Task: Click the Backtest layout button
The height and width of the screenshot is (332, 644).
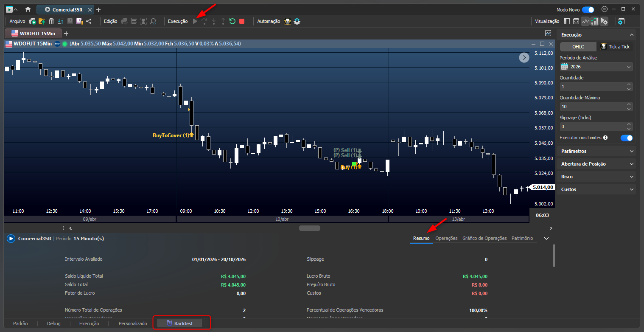Action: [179, 324]
